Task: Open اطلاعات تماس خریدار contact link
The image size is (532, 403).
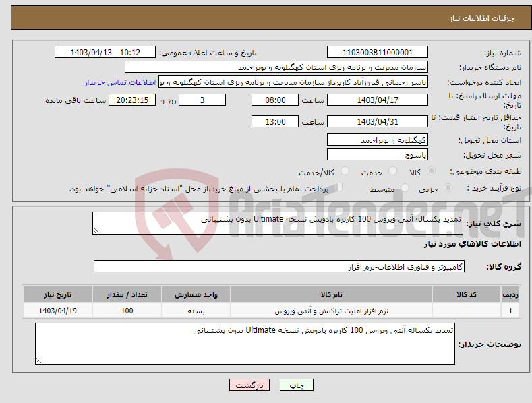Action: click(x=120, y=82)
